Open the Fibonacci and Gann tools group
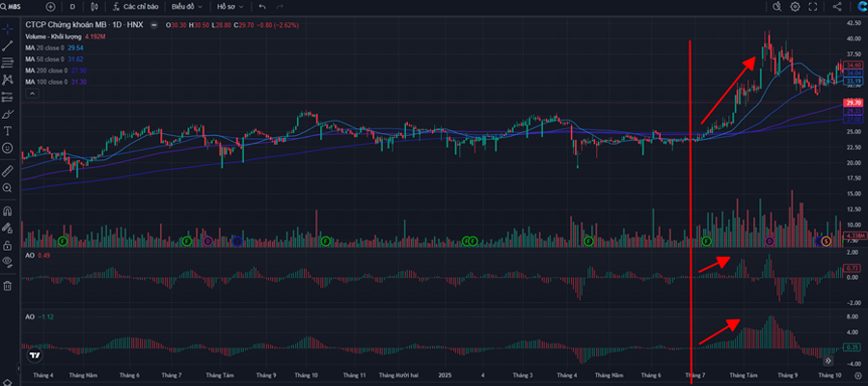The width and height of the screenshot is (868, 386). pyautogui.click(x=7, y=63)
